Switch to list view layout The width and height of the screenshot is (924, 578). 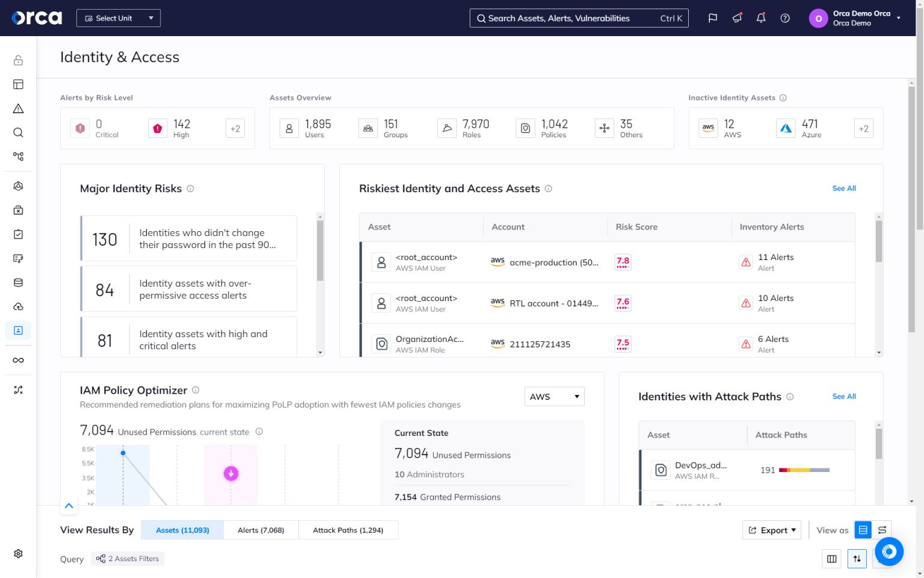863,530
